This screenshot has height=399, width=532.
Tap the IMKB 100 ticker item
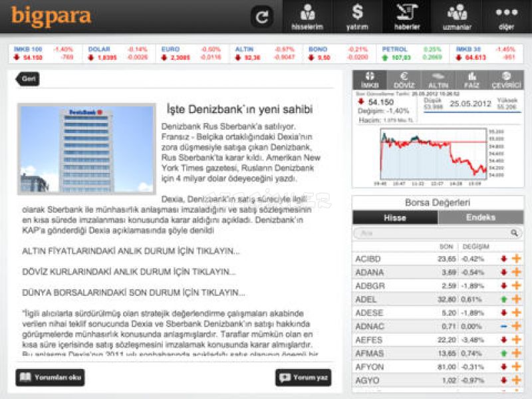tap(44, 53)
